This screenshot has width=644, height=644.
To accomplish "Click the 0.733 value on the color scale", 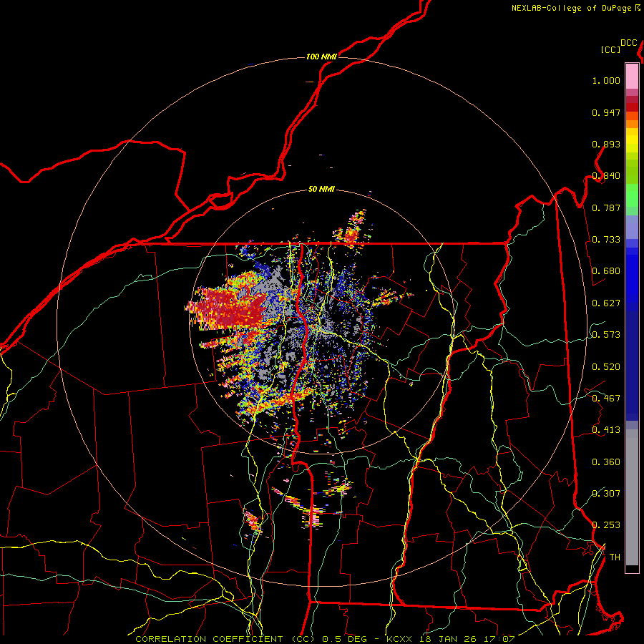I will [606, 240].
